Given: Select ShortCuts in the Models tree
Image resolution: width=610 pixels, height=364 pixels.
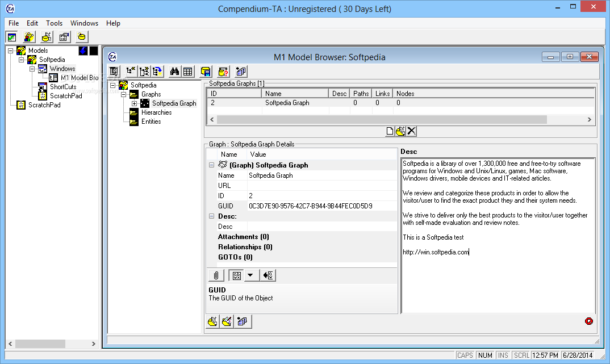Looking at the screenshot, I should (x=63, y=87).
